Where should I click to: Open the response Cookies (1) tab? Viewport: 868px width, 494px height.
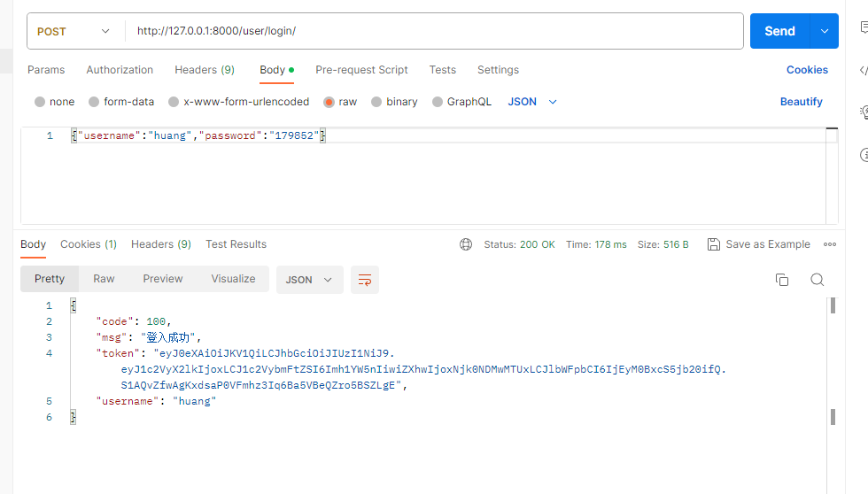(89, 244)
